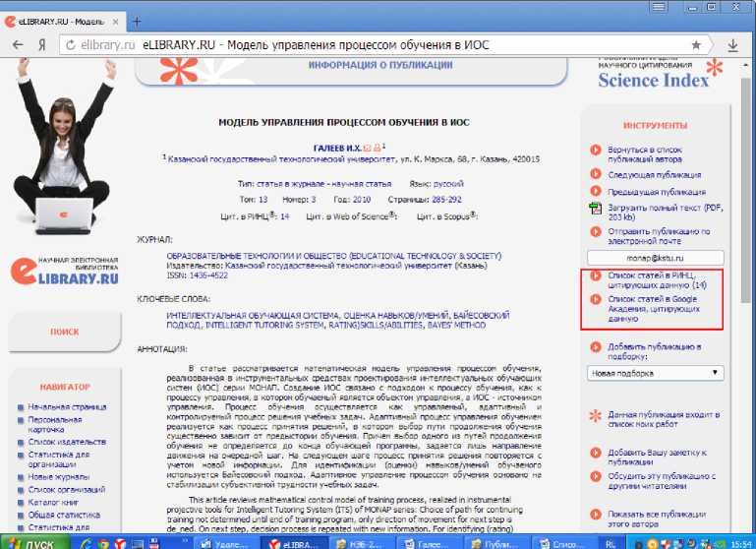Click the PDF icon for full text download
756x549 pixels.
[x=596, y=209]
